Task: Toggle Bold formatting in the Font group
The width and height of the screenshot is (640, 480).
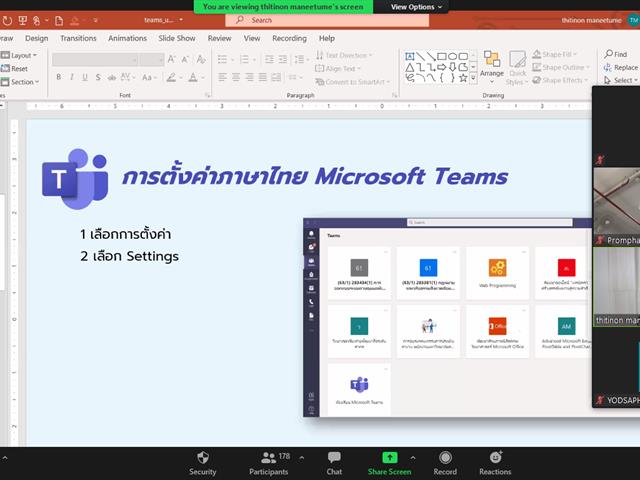Action: pos(59,77)
